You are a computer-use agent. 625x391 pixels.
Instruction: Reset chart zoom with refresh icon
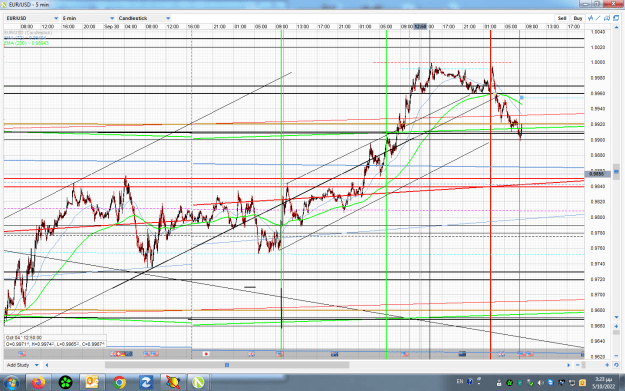(x=616, y=365)
